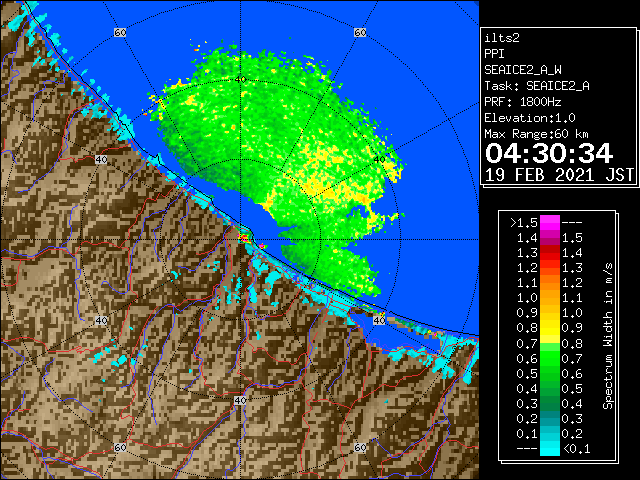This screenshot has height=480, width=640.
Task: Pick the orange legend swatch near 1.1
Action: coord(550,283)
